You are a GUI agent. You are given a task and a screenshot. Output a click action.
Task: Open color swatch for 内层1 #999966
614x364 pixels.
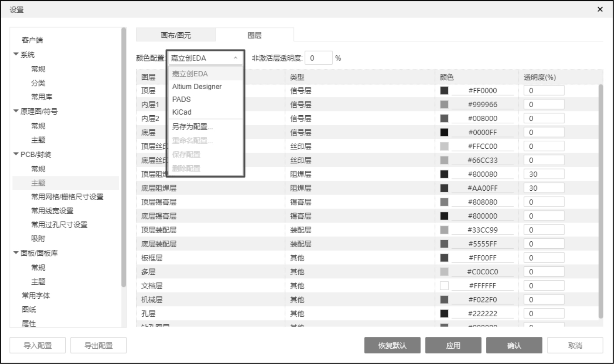[444, 104]
